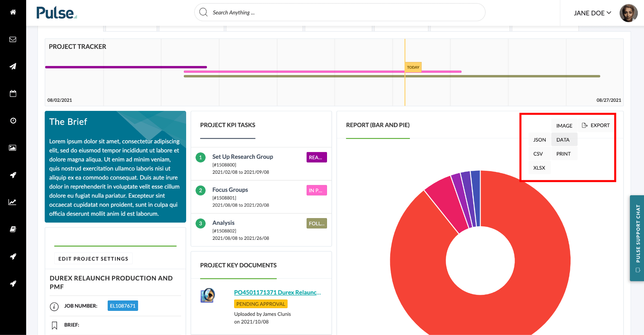Image resolution: width=644 pixels, height=335 pixels.
Task: Click the Pulse logo
Action: pos(57,13)
